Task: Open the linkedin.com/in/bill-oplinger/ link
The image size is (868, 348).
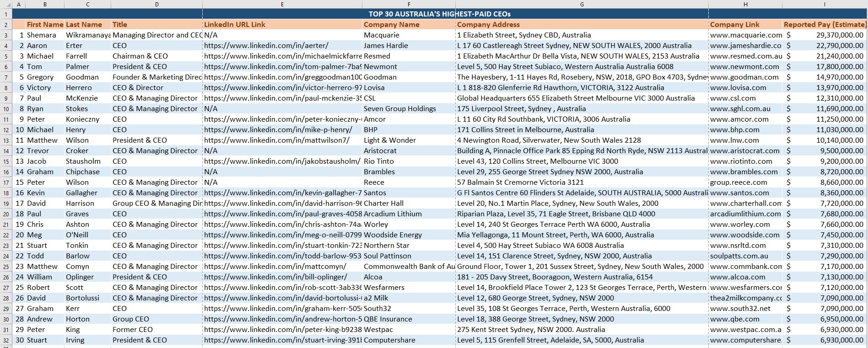Action: tap(275, 277)
